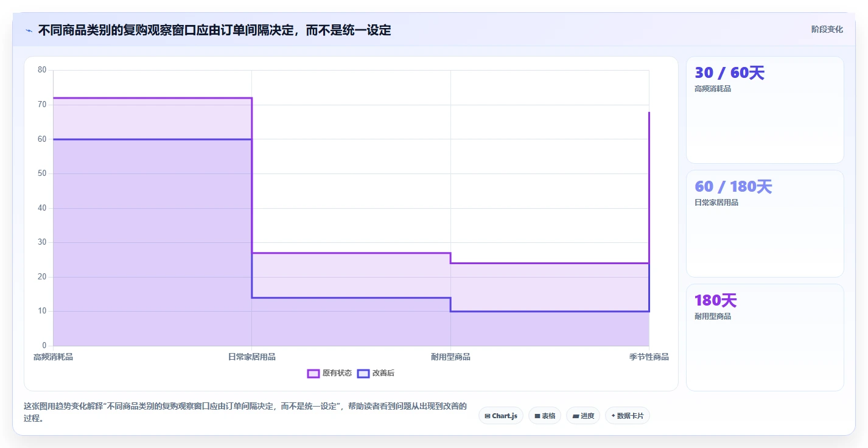868x448 pixels.
Task: Click the 高频消耗品 caption in first card
Action: point(713,89)
